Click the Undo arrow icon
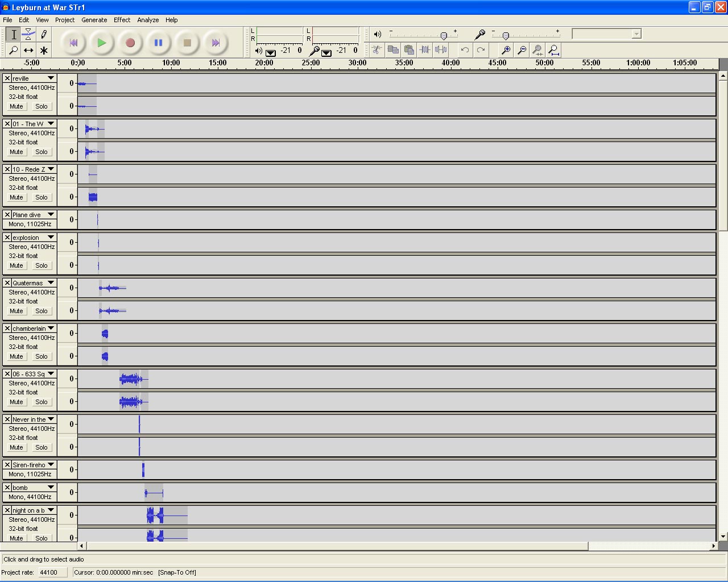 [465, 50]
